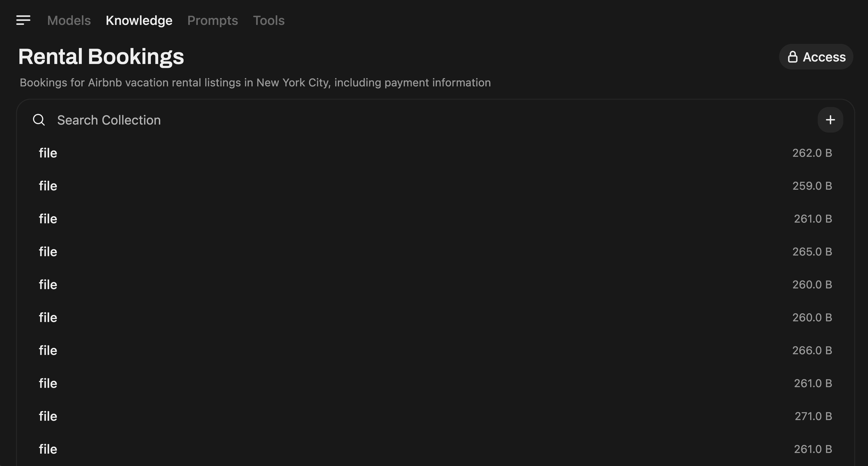Open the sidebar hamburger menu icon

pyautogui.click(x=23, y=20)
